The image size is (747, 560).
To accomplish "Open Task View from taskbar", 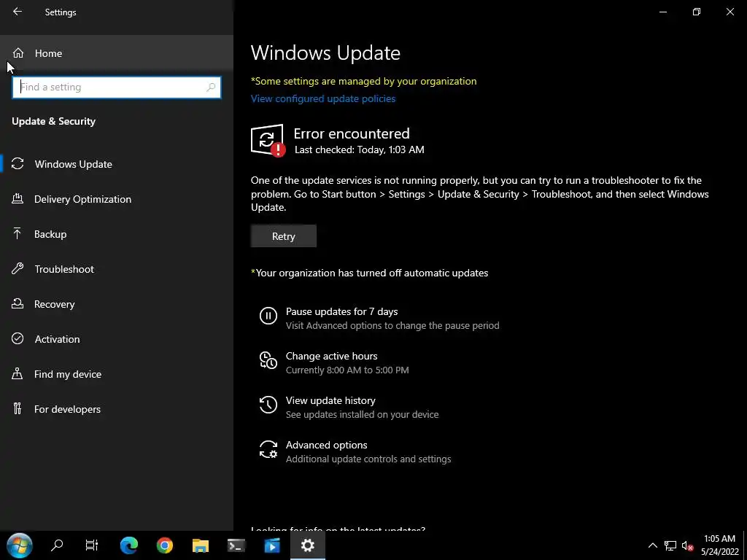I will 91,545.
